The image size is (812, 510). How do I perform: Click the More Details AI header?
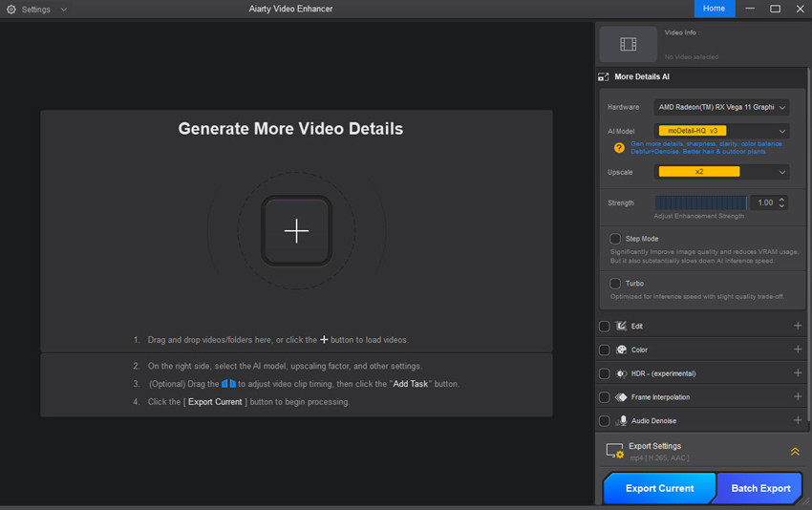(642, 76)
